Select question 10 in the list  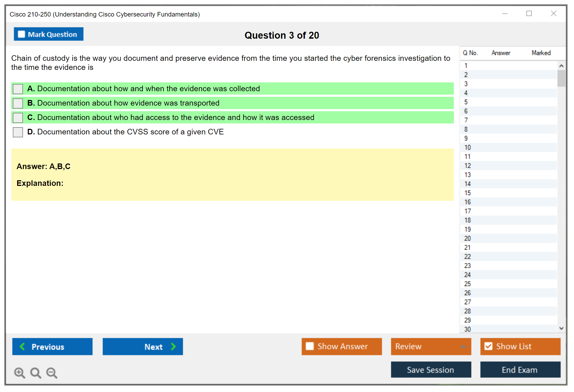coord(468,147)
